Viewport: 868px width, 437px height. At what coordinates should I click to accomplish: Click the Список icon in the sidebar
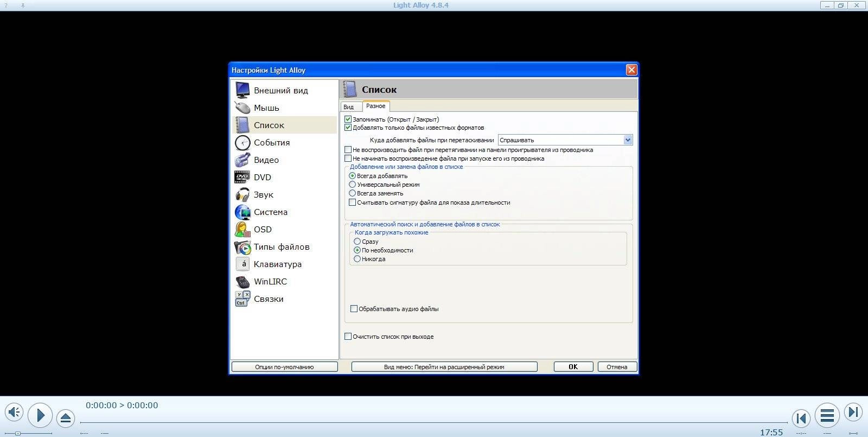click(x=242, y=125)
